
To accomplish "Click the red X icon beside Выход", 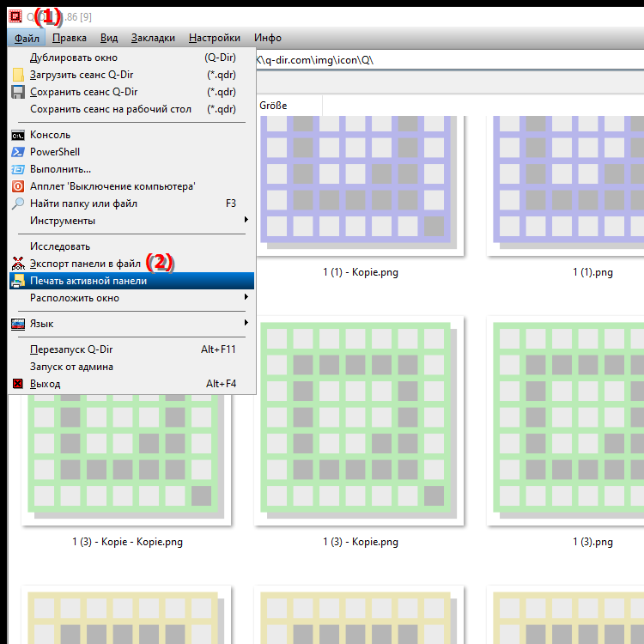I will click(x=18, y=384).
